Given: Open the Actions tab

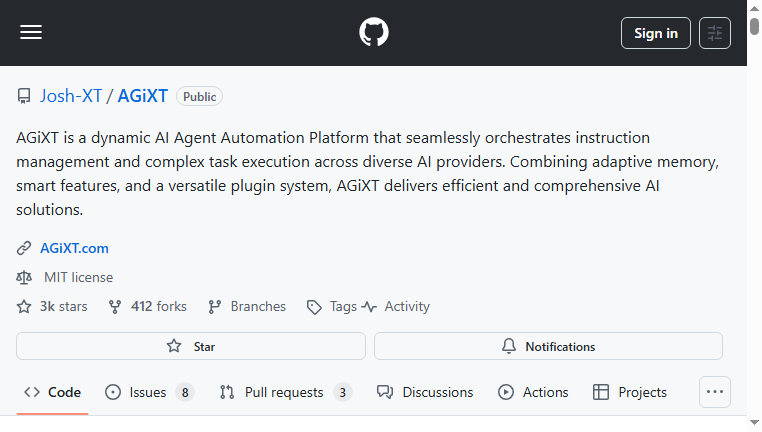Looking at the screenshot, I should tap(533, 392).
